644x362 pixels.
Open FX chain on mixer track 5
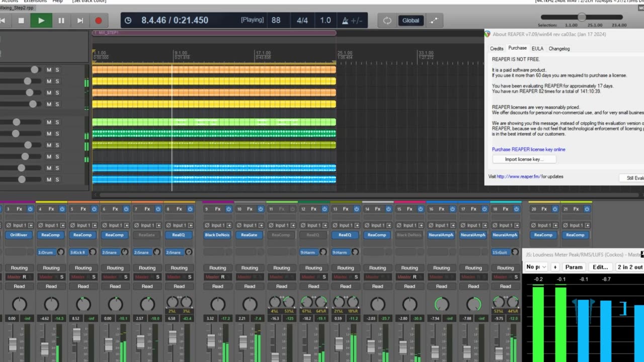click(83, 209)
